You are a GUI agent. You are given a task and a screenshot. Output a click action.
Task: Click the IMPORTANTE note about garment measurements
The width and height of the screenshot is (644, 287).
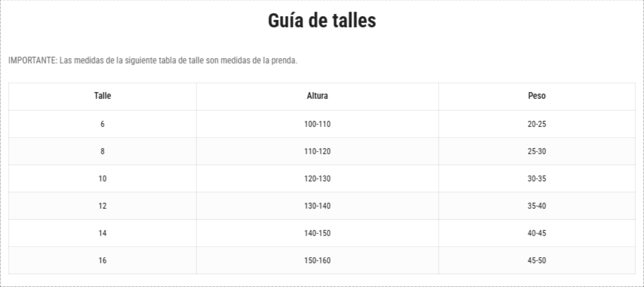pos(153,60)
